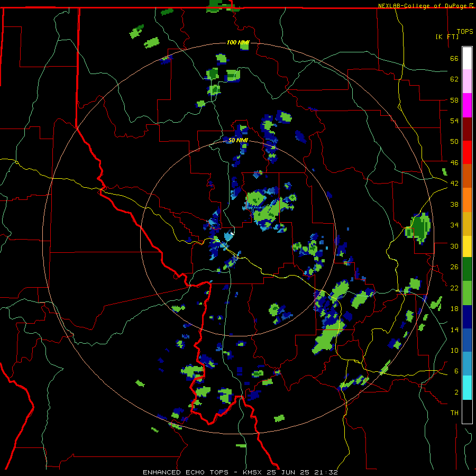Viewport: 476px width, 476px height.
Task: Click the "ENHANCED ECHO TOPS" title text
Action: coord(186,472)
